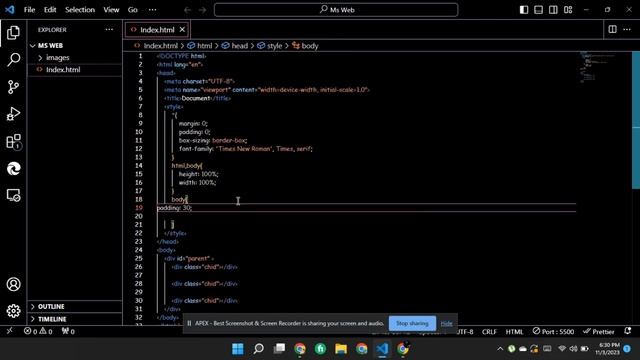Open the Manage gear icon
Viewport: 640px width, 360px height.
pos(13,311)
